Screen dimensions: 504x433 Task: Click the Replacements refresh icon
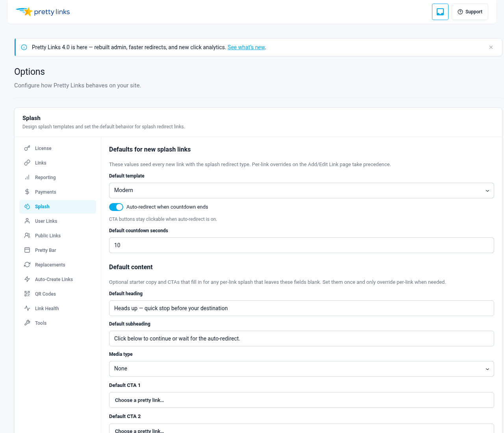[x=27, y=265]
